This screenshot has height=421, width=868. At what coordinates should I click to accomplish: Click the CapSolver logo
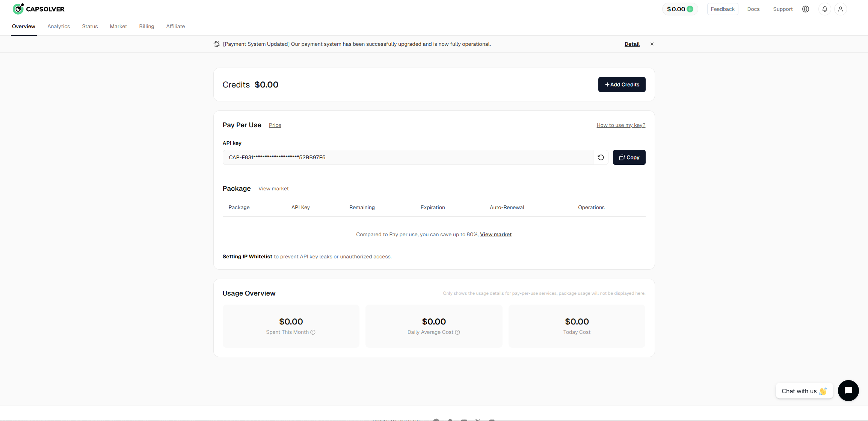(38, 9)
